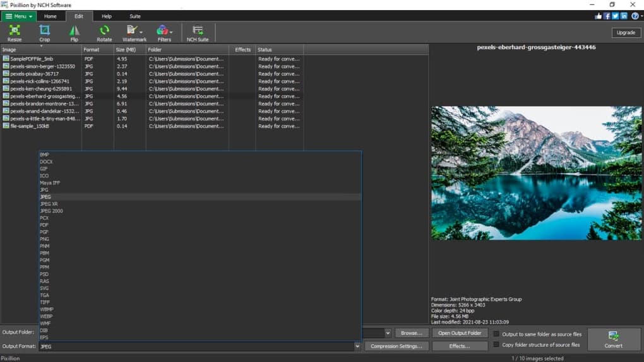Open the Watermark tool options

(134, 33)
